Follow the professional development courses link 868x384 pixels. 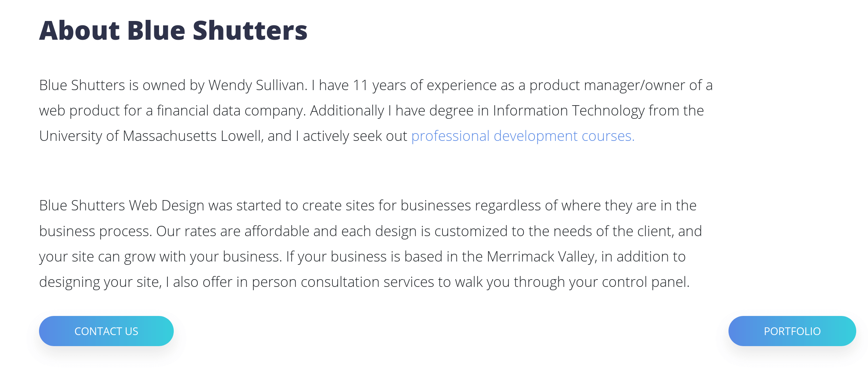[x=523, y=136]
